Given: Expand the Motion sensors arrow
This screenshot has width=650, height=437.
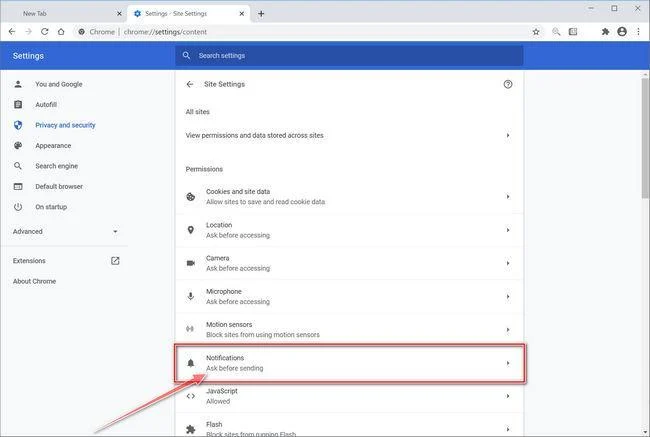Looking at the screenshot, I should click(508, 330).
